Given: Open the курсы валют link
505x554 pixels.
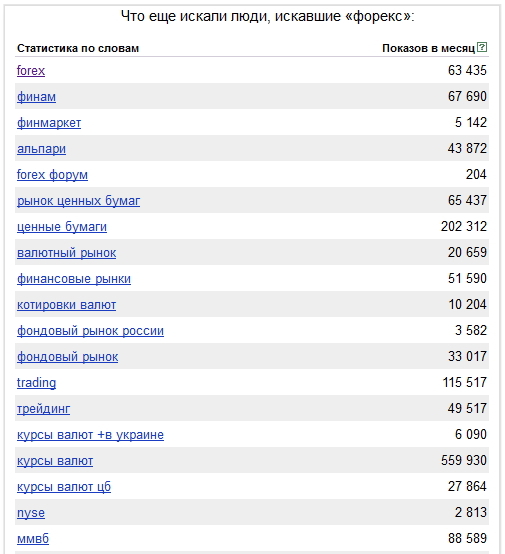Looking at the screenshot, I should pyautogui.click(x=55, y=461).
